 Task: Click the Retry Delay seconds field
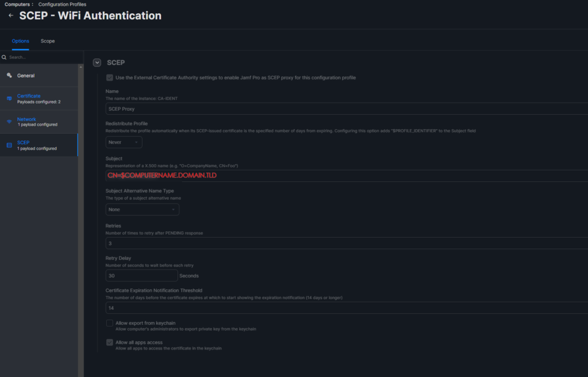tap(141, 276)
